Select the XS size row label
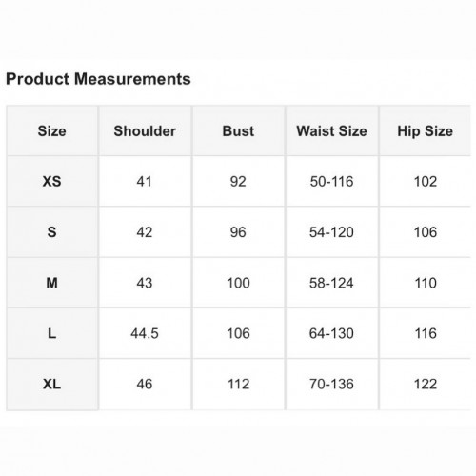This screenshot has height=476, width=476. click(52, 181)
